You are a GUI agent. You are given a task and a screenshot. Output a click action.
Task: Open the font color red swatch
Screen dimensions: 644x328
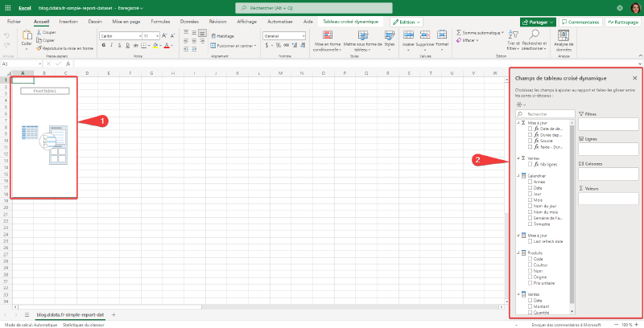(167, 45)
